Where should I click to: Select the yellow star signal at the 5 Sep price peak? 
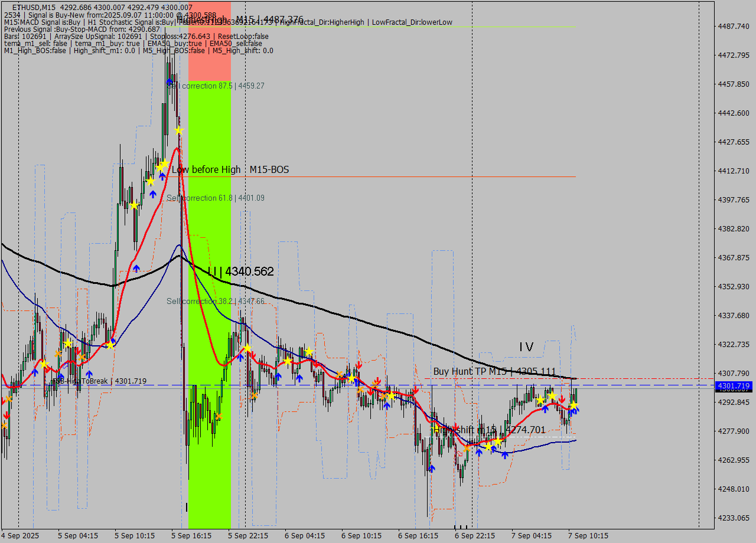(179, 130)
